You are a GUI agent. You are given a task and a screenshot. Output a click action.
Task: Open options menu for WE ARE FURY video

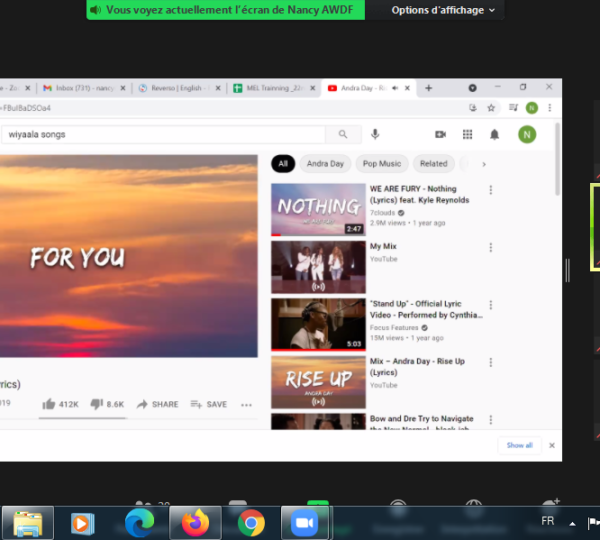(491, 190)
